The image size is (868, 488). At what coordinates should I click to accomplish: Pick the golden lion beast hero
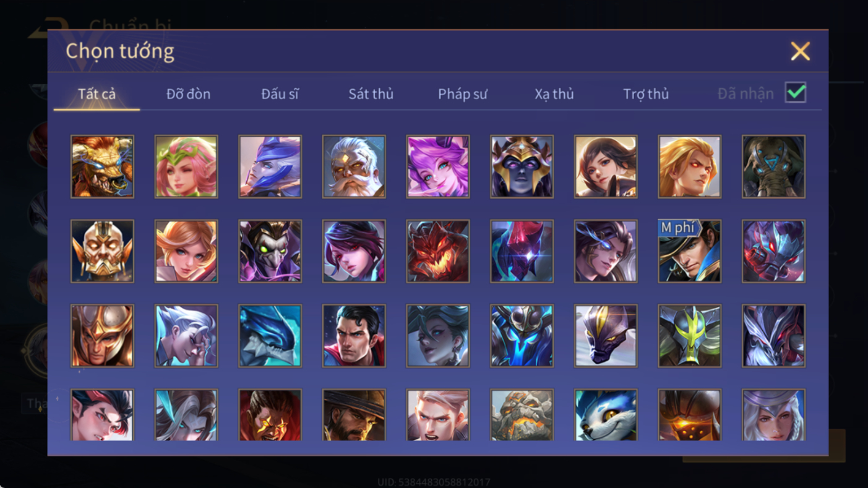click(102, 167)
